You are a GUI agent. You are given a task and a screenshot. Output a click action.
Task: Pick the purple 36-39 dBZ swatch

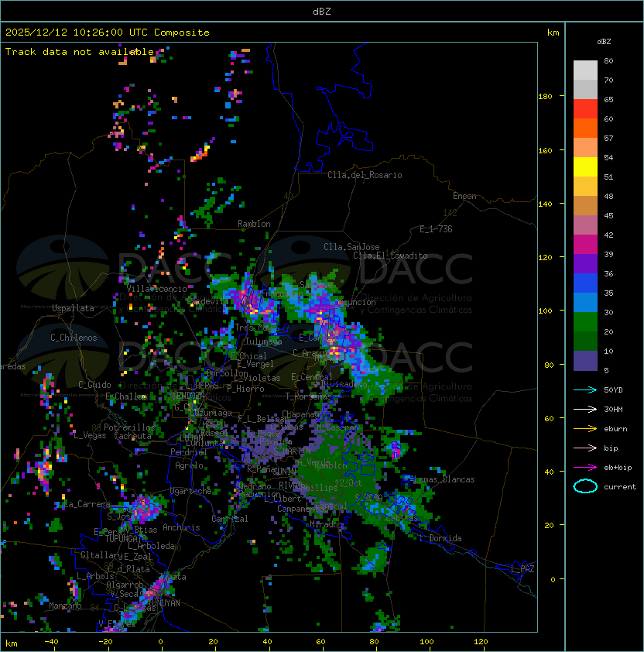pyautogui.click(x=585, y=264)
